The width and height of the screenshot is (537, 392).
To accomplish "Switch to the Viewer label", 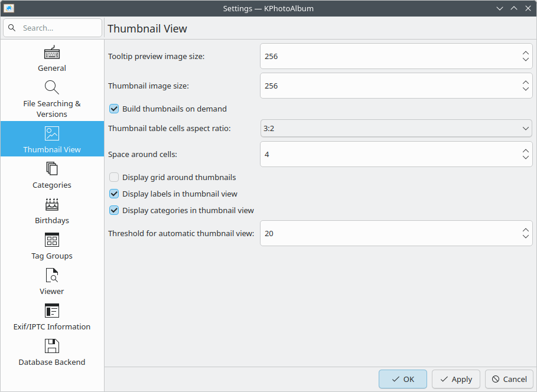I will coord(52,292).
